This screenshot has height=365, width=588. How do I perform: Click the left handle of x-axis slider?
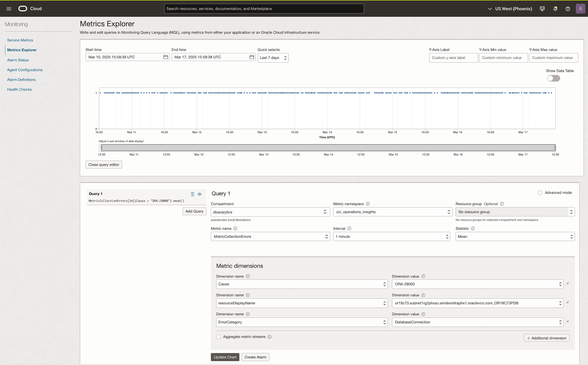pyautogui.click(x=101, y=148)
